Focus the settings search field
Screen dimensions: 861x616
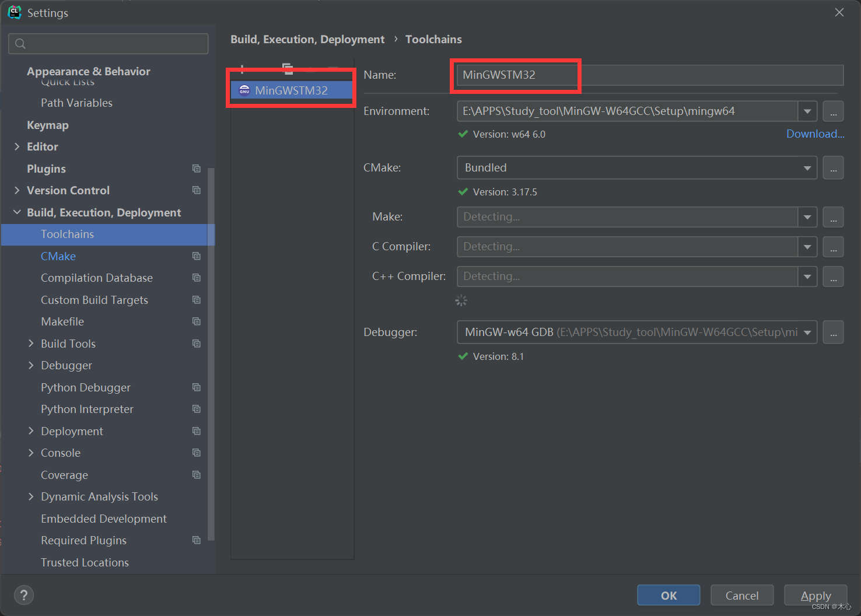108,44
